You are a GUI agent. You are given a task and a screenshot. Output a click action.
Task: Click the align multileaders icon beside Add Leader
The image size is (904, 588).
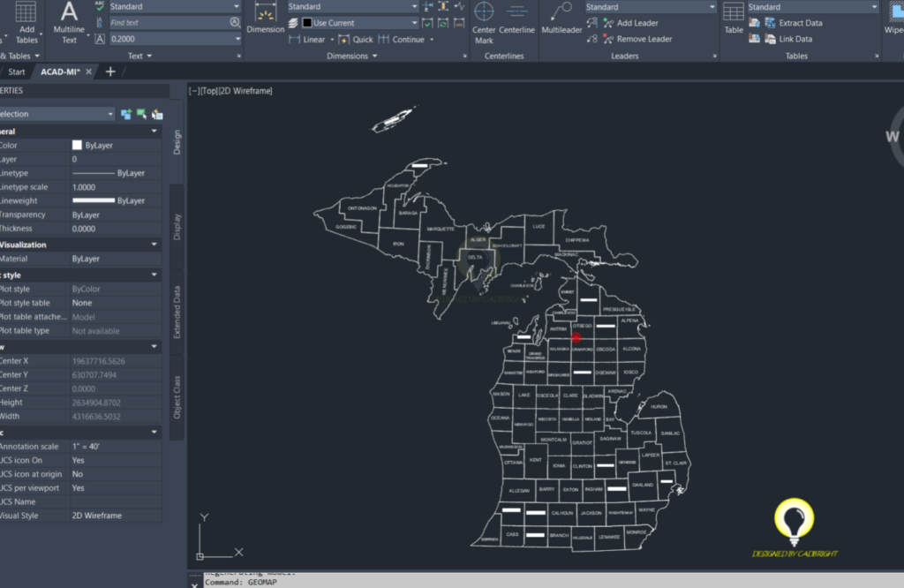[x=592, y=23]
